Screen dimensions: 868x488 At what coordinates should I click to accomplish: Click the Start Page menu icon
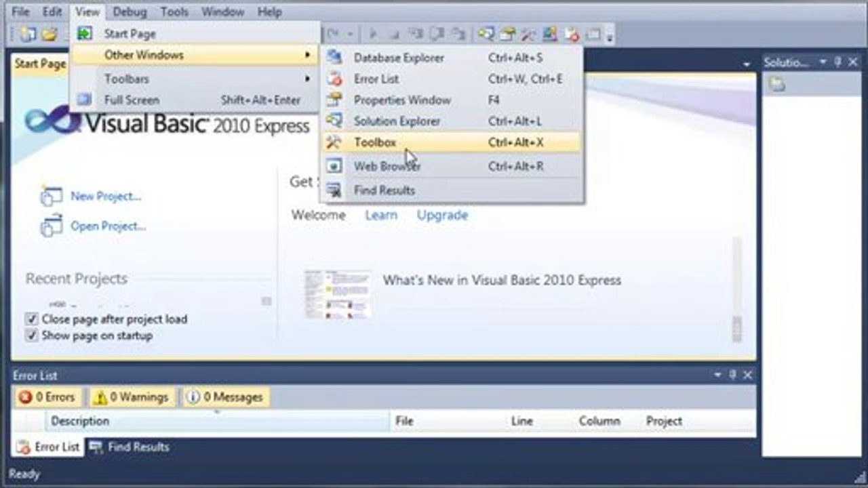(85, 33)
